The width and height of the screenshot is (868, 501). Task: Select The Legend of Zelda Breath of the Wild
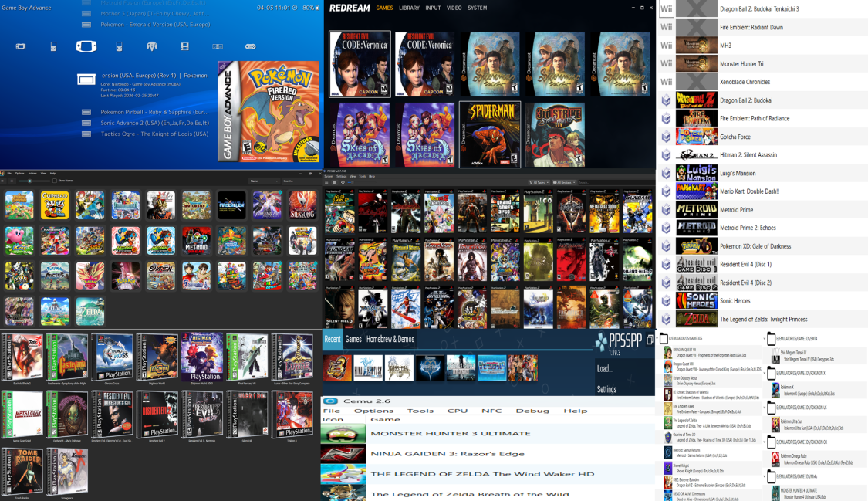(x=469, y=494)
